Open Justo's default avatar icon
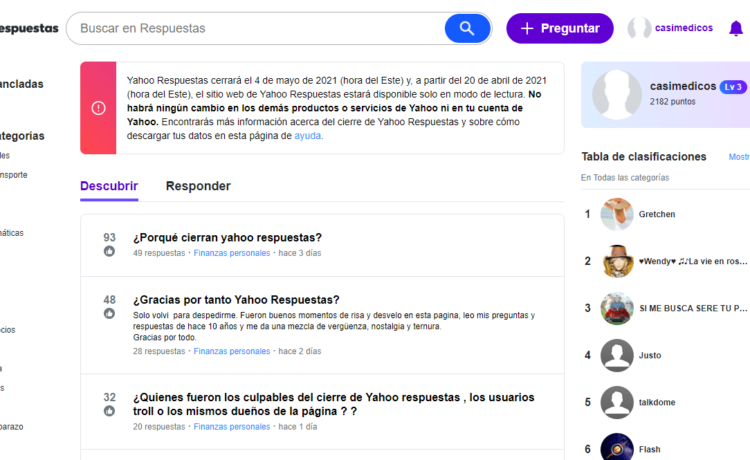 617,355
